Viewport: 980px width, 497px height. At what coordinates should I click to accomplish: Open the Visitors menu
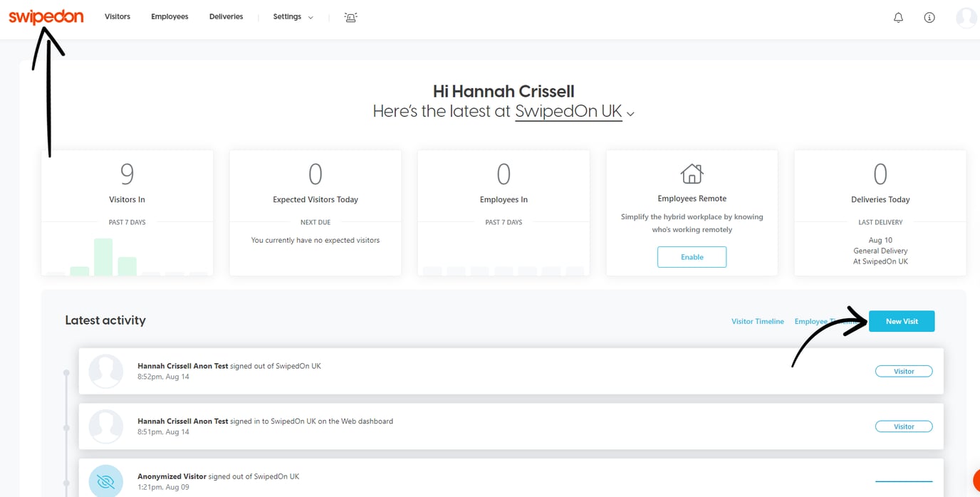[x=118, y=17]
